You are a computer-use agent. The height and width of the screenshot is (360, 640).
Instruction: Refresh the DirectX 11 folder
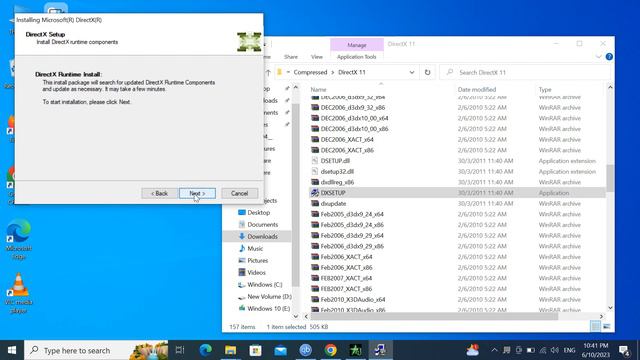427,72
